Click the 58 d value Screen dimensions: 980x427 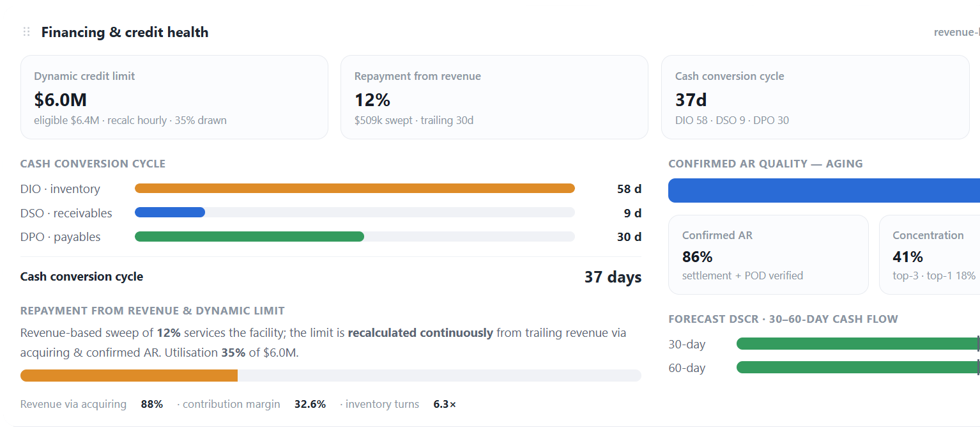[629, 189]
